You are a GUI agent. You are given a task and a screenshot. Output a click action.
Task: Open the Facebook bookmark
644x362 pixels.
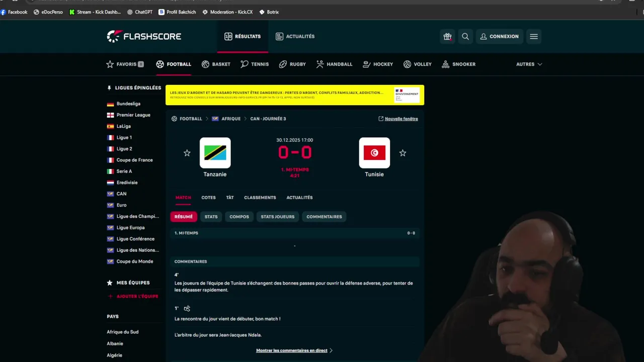point(14,12)
